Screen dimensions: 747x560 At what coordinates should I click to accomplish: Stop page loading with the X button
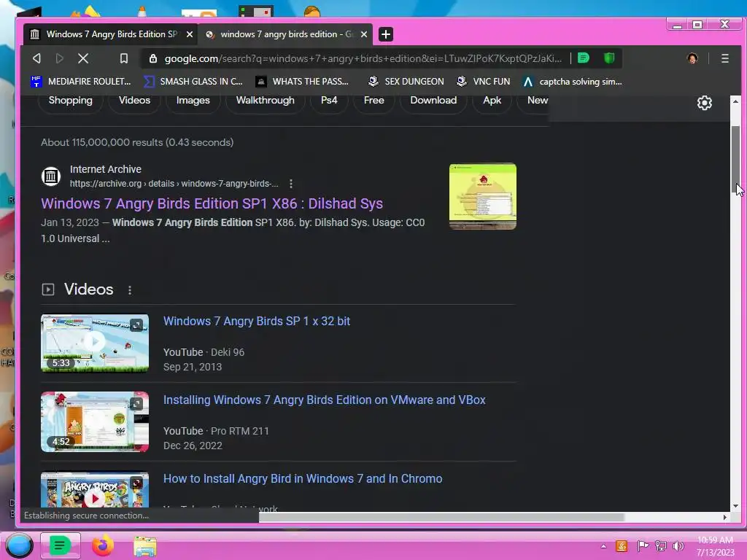(x=83, y=58)
